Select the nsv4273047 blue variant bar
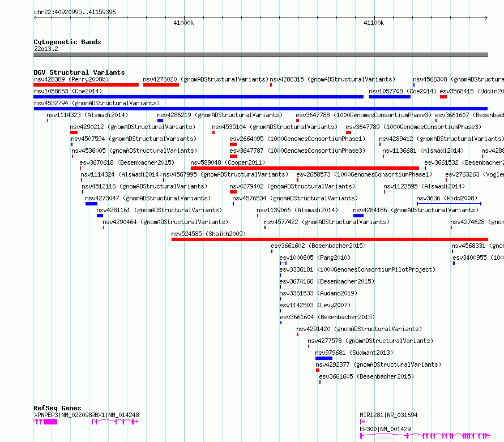This screenshot has height=442, width=504. pos(91,204)
